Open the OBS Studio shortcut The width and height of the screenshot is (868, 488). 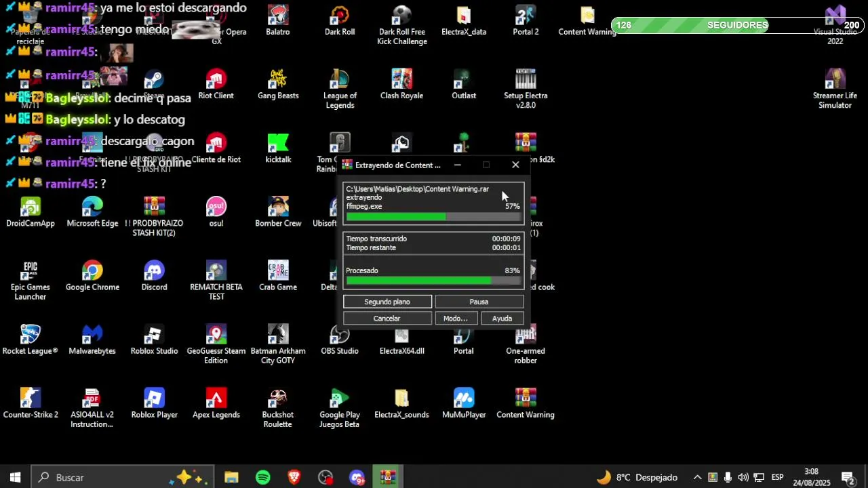coord(340,340)
